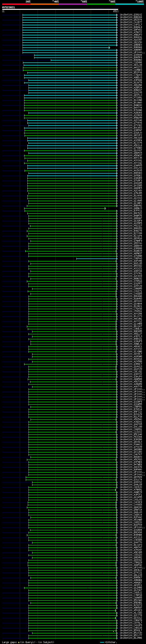
Task: Select UniRef100_Q7V4Y6 label
Action: coord(131,123)
